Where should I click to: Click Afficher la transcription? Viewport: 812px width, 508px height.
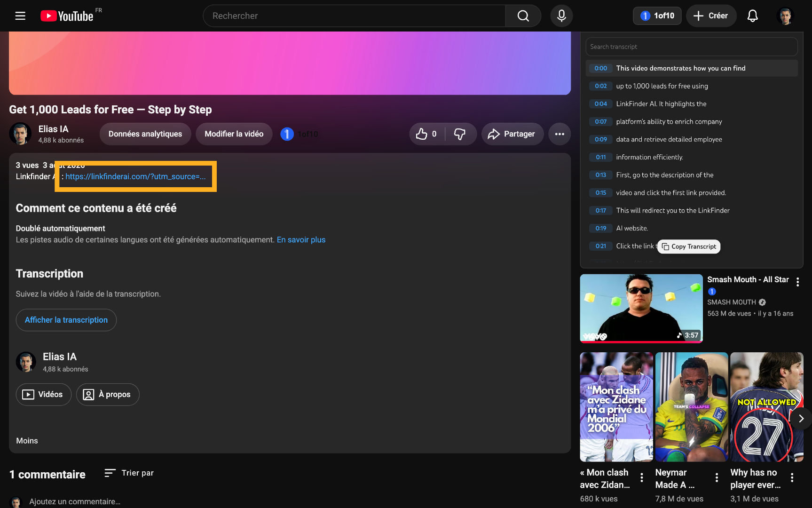[66, 320]
